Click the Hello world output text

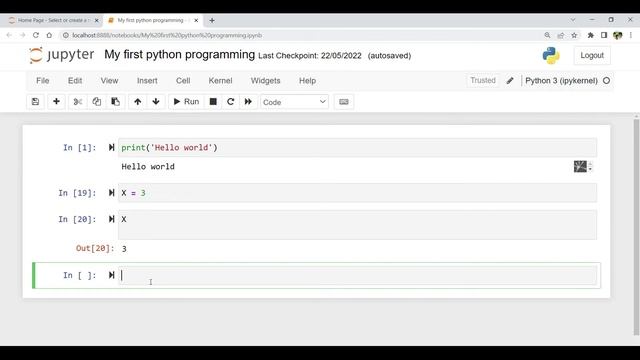coord(148,167)
